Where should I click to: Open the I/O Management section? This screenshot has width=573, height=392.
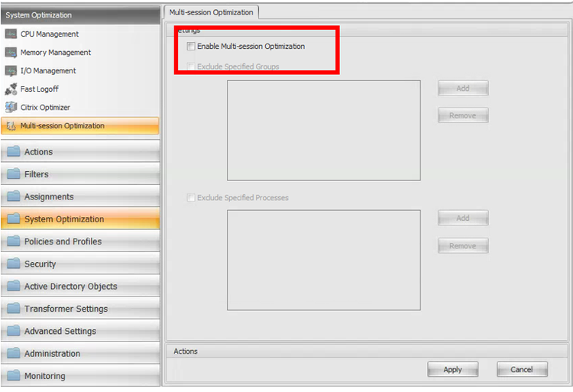coord(80,71)
